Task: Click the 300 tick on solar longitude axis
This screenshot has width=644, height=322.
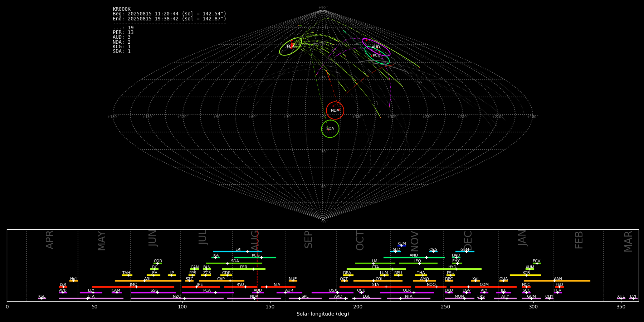Action: [x=533, y=307]
